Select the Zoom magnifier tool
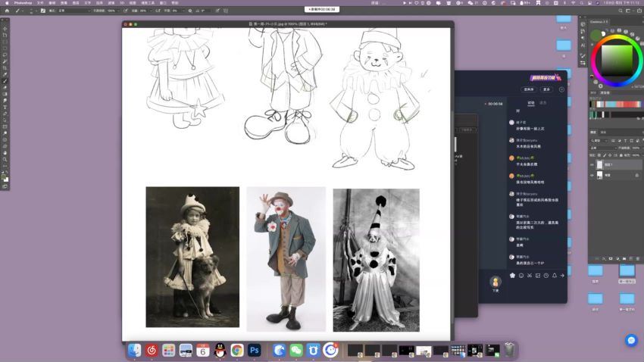644x362 pixels. click(5, 159)
